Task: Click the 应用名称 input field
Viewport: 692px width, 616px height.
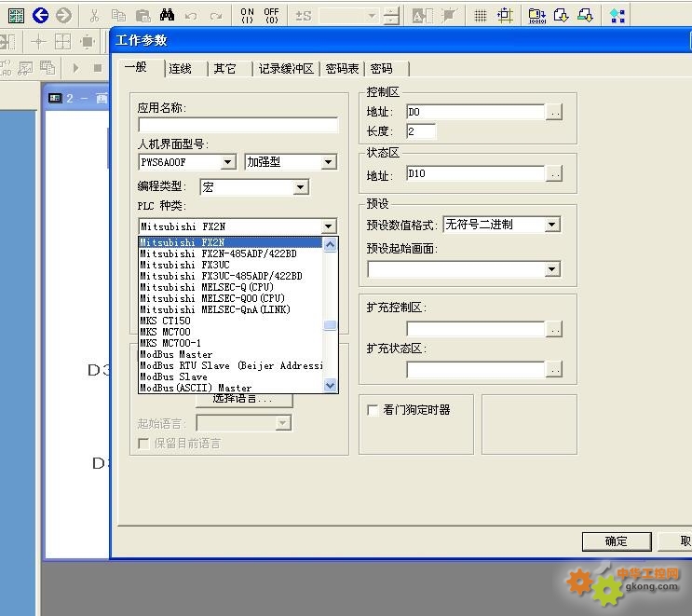Action: click(x=238, y=125)
